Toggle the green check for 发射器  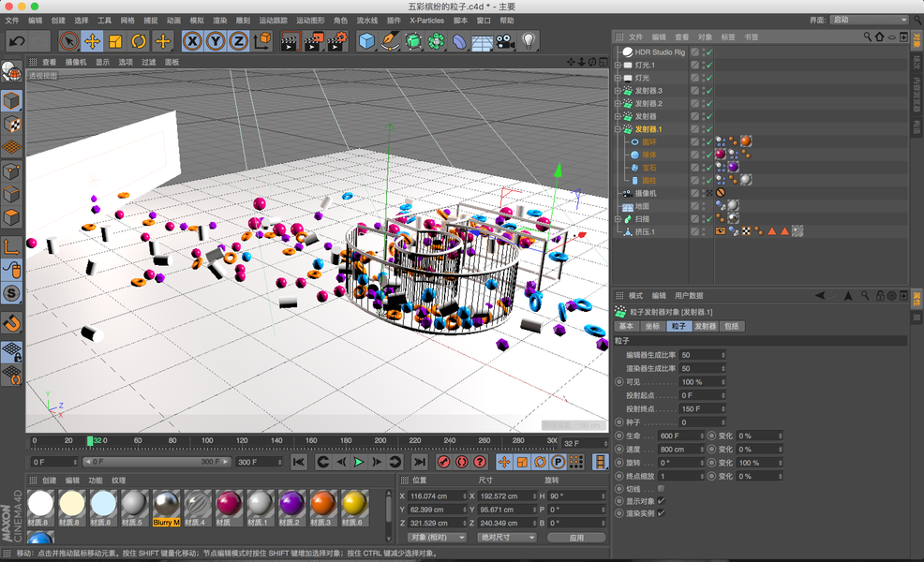[x=709, y=116]
